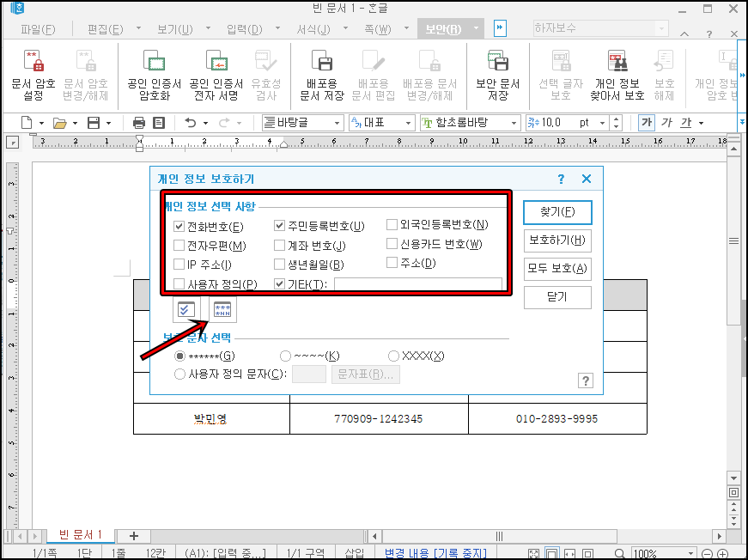Viewport: 748px width, 560px height.
Task: Open the font size 10.0 pt dropdown
Action: coord(603,123)
